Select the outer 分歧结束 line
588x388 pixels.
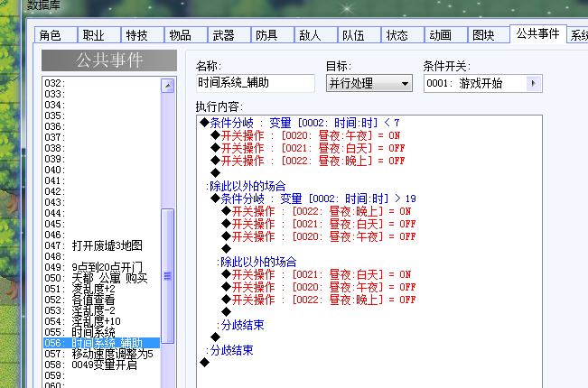(230, 350)
